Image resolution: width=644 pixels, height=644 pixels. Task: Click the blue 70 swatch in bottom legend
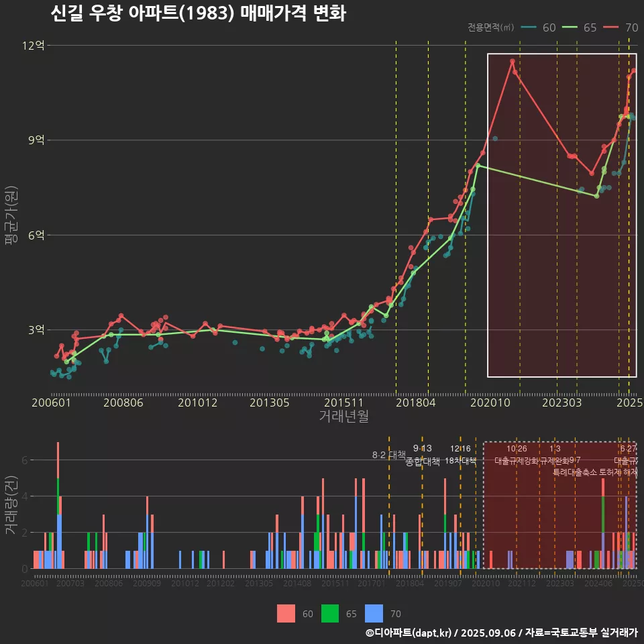coord(374,613)
